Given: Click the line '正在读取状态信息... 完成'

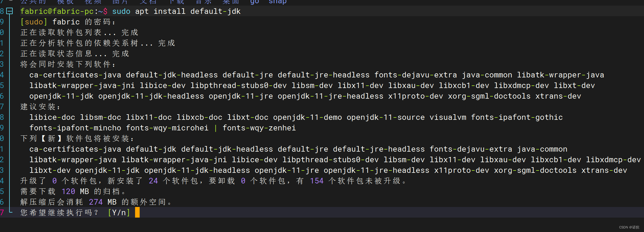Looking at the screenshot, I should pyautogui.click(x=75, y=54).
